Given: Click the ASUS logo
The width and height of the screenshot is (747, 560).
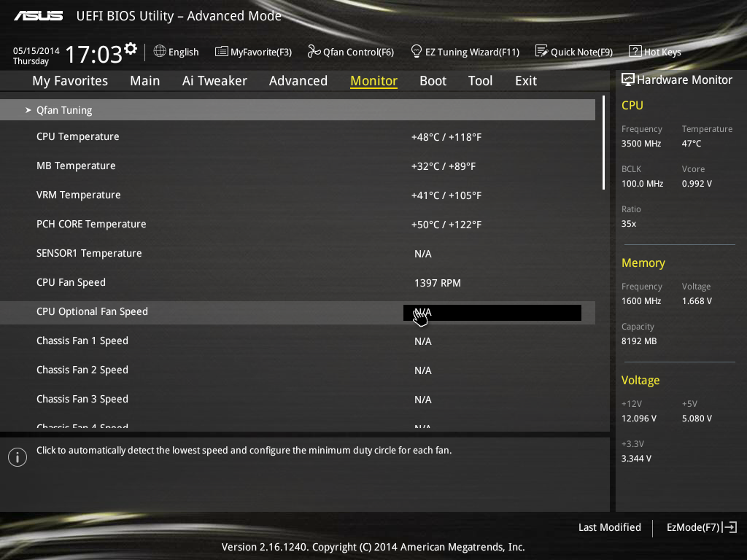Looking at the screenshot, I should pyautogui.click(x=38, y=16).
